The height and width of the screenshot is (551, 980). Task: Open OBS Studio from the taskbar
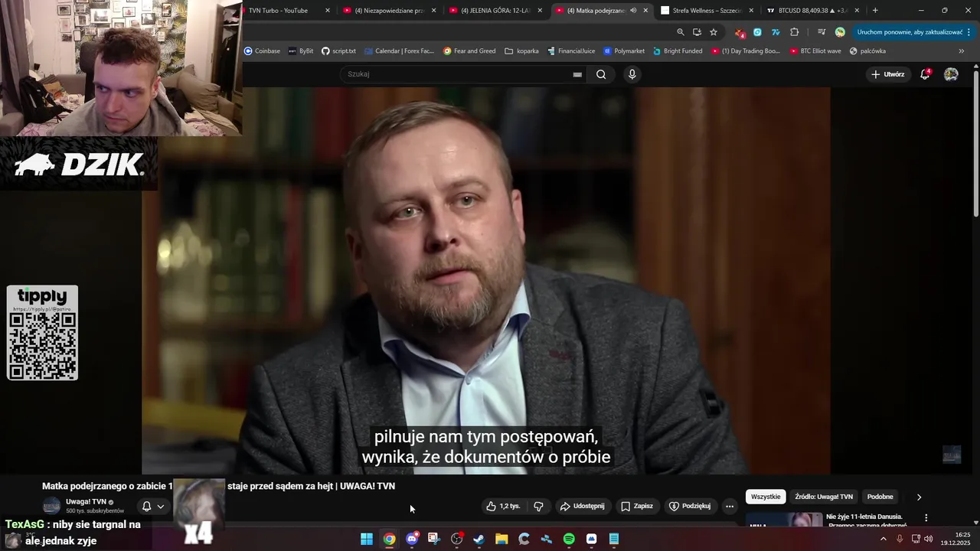click(x=457, y=540)
